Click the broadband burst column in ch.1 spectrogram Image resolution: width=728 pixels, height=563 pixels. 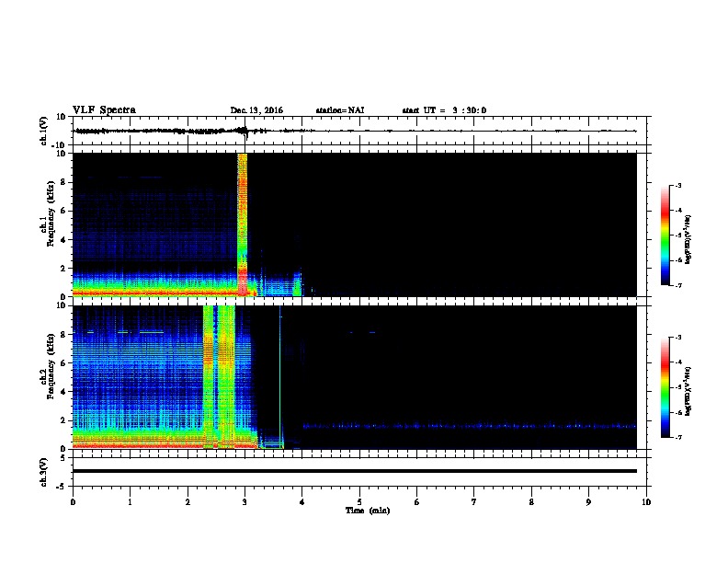(242, 224)
